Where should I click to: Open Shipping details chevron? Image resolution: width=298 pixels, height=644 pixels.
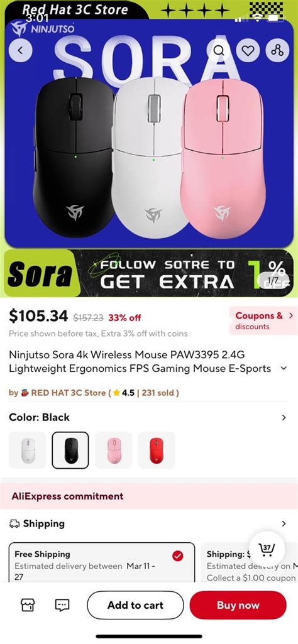(284, 523)
